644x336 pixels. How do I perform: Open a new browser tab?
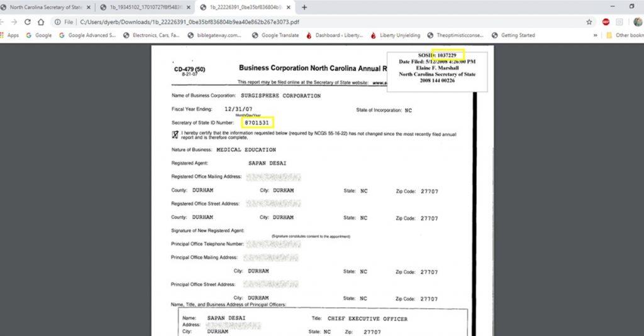pos(304,8)
